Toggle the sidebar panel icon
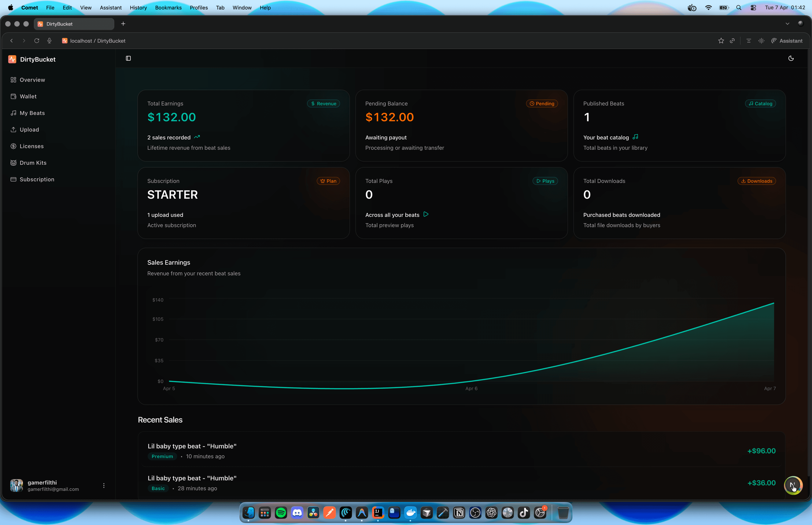 [128, 58]
